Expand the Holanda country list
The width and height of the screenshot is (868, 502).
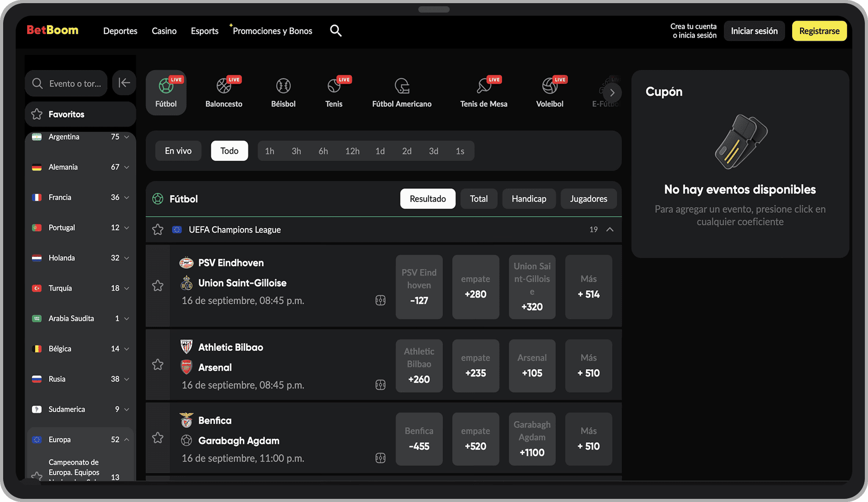(x=127, y=258)
